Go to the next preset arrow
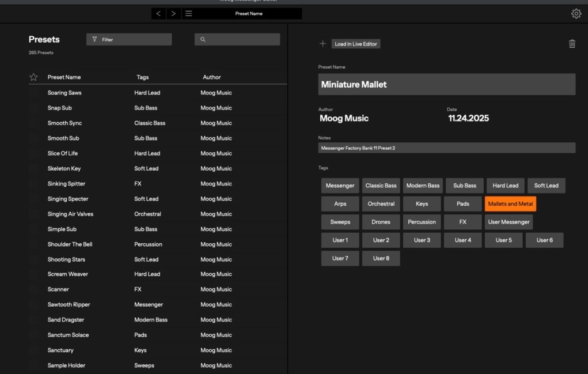The width and height of the screenshot is (588, 374). (x=173, y=13)
